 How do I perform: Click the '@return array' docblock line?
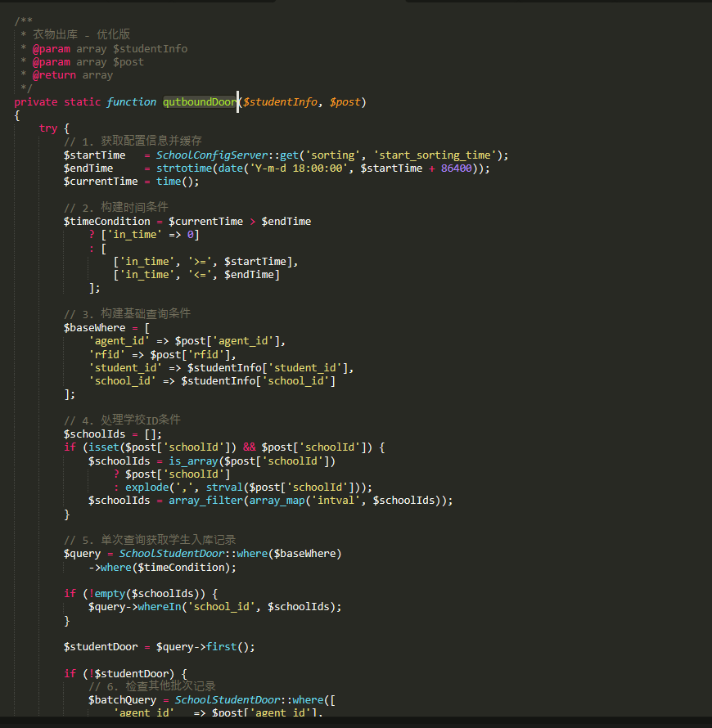(x=73, y=74)
